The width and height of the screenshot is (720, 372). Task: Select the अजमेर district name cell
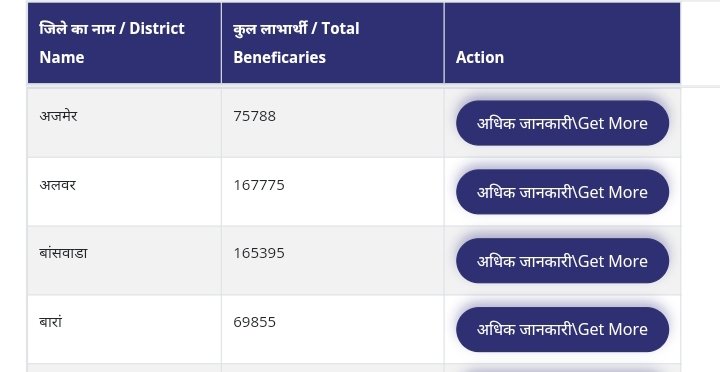(x=124, y=123)
